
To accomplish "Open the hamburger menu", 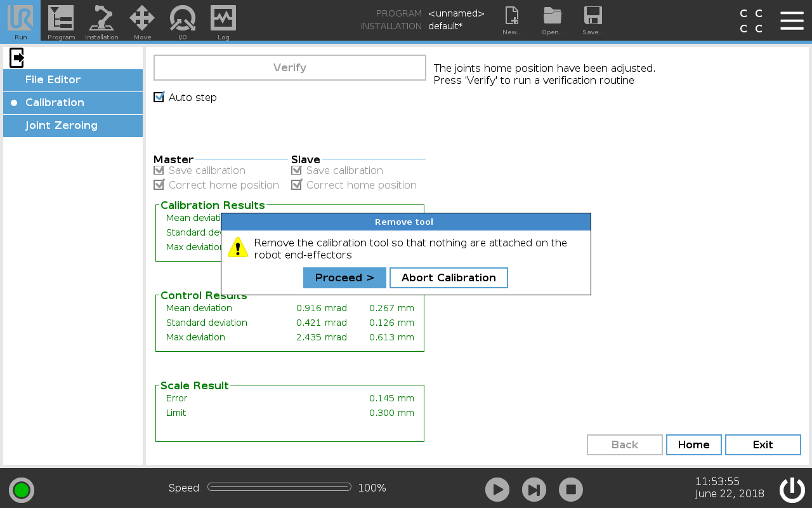I will 792,20.
